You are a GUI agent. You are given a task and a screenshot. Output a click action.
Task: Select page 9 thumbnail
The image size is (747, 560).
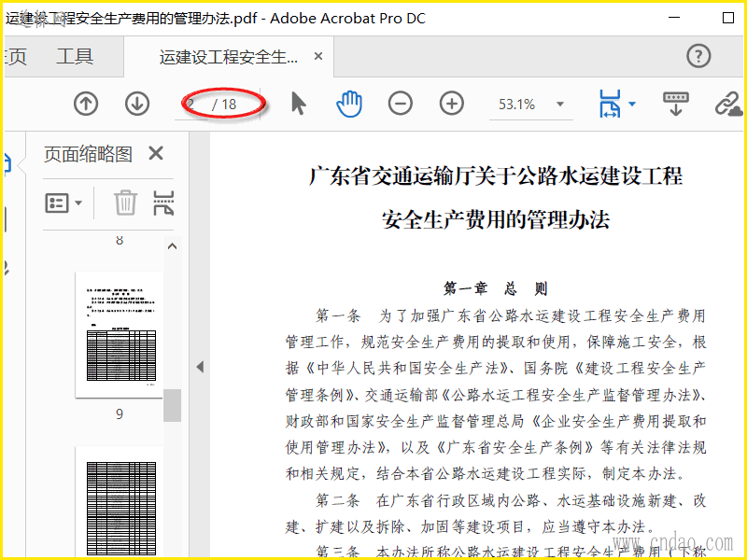coord(120,334)
